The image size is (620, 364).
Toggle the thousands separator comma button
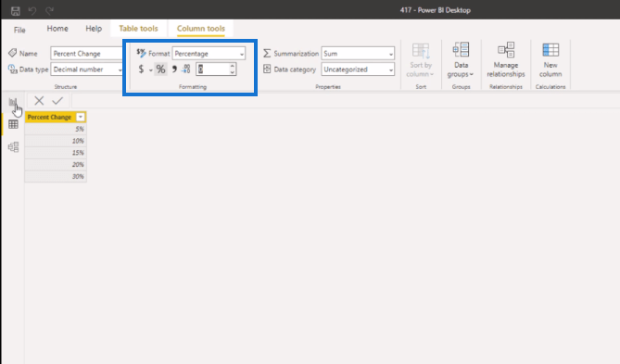[174, 69]
